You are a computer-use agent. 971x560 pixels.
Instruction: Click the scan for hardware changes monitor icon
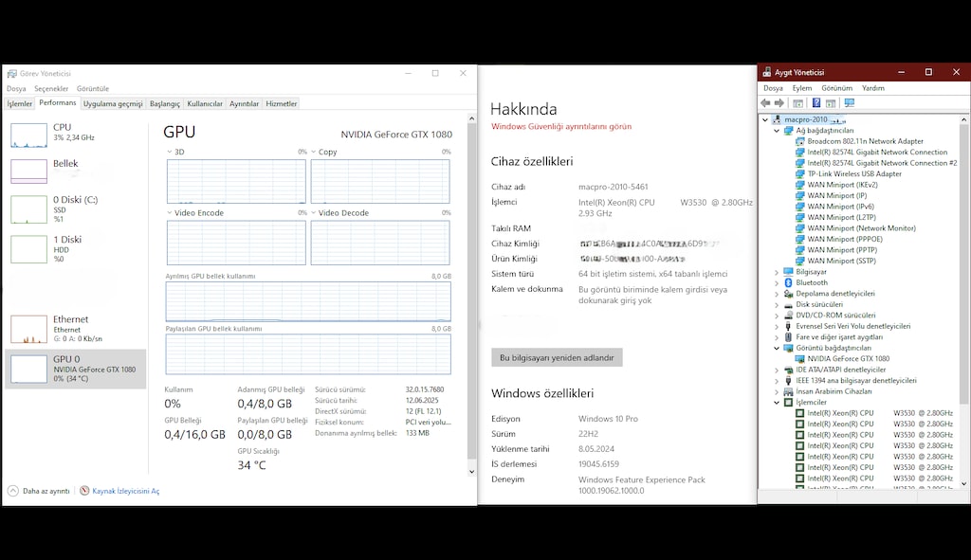(x=849, y=103)
